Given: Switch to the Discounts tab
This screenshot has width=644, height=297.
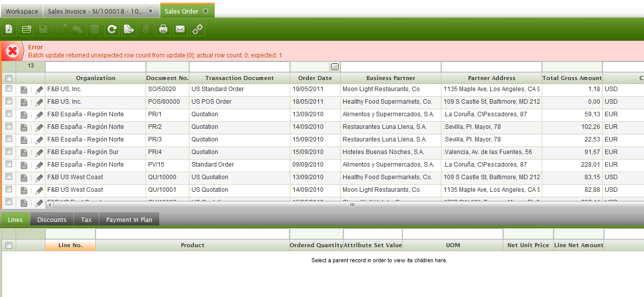Looking at the screenshot, I should (x=52, y=219).
